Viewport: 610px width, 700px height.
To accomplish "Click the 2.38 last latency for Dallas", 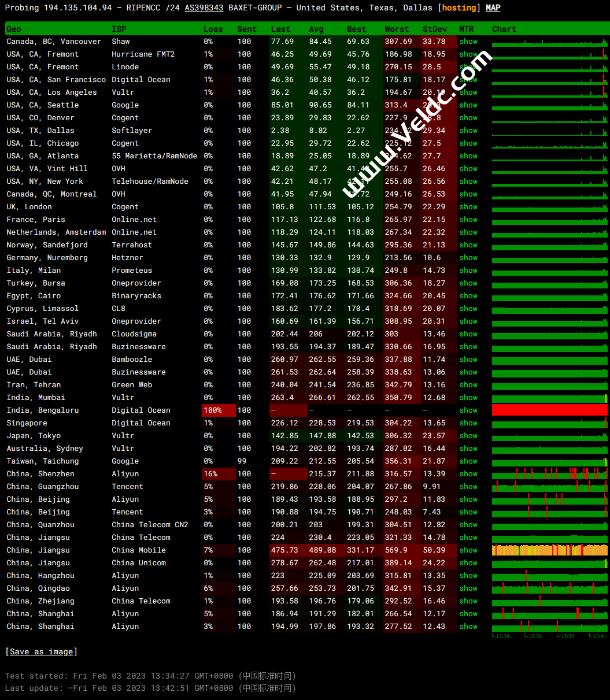I will 280,131.
